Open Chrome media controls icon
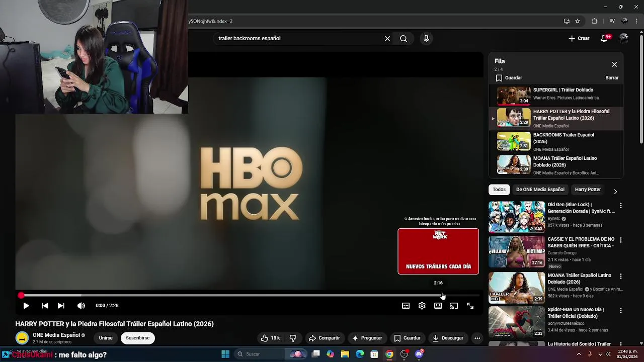 point(612,21)
